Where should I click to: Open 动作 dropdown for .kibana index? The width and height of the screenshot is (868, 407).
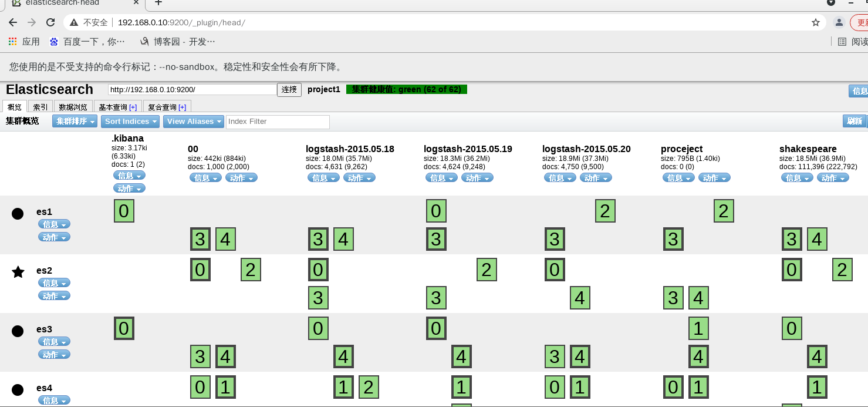pyautogui.click(x=129, y=189)
